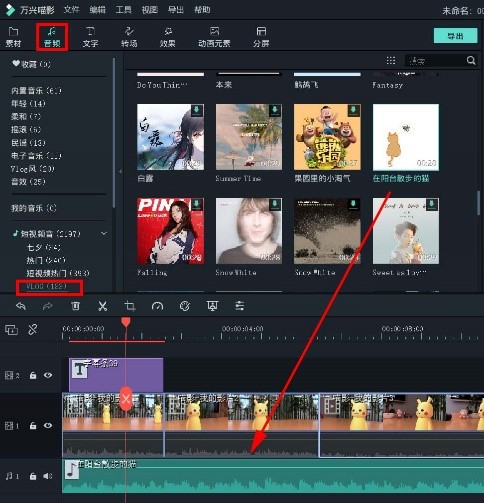Open the 动画元素 elements tab
484x503 pixels.
[x=214, y=37]
